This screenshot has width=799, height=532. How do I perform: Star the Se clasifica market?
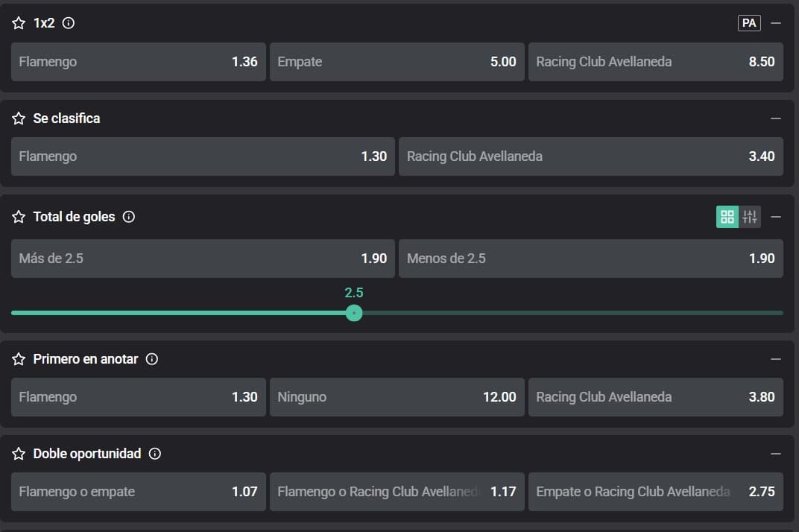[19, 118]
